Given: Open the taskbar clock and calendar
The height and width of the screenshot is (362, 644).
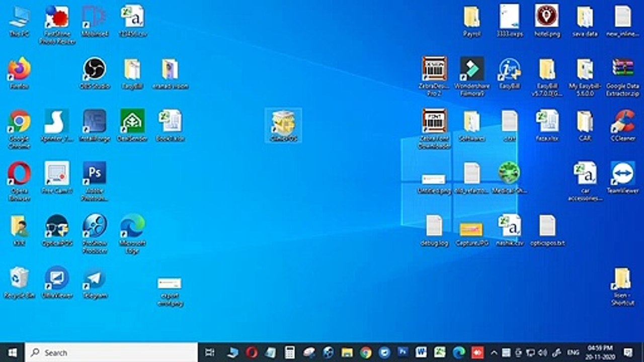Looking at the screenshot, I should click(x=600, y=352).
